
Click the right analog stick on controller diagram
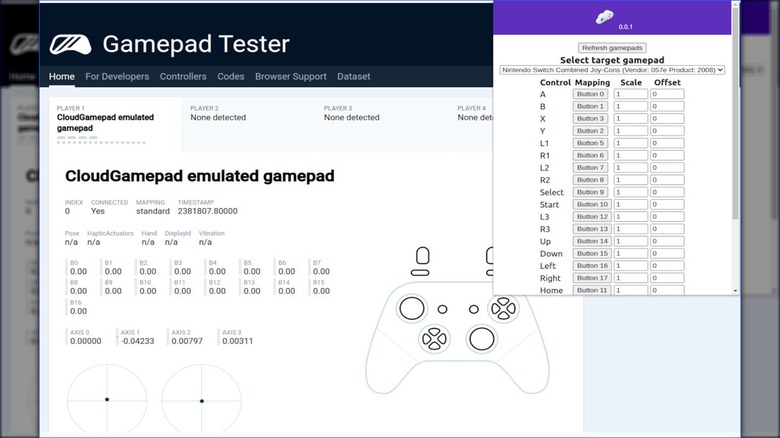click(480, 338)
